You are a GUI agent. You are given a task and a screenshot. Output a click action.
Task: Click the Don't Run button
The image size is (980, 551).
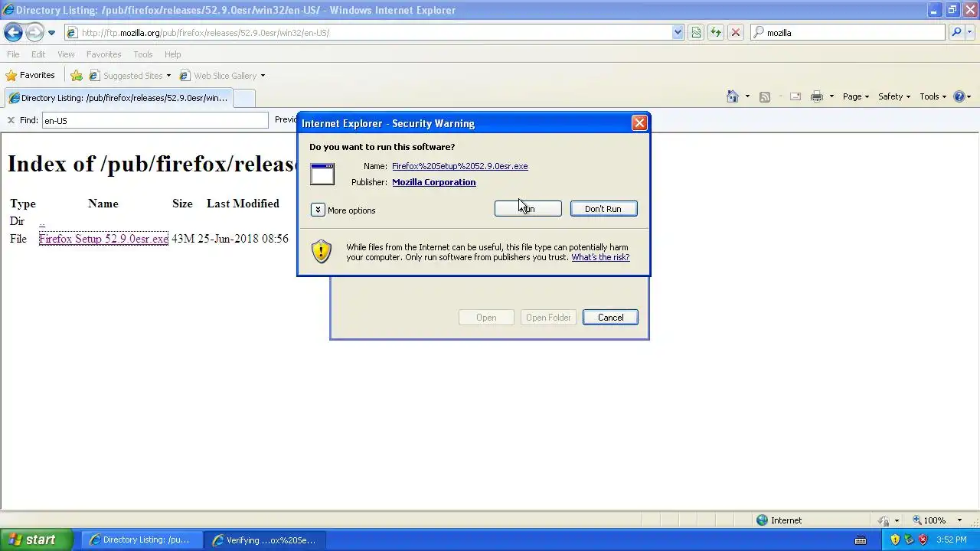[x=603, y=209]
